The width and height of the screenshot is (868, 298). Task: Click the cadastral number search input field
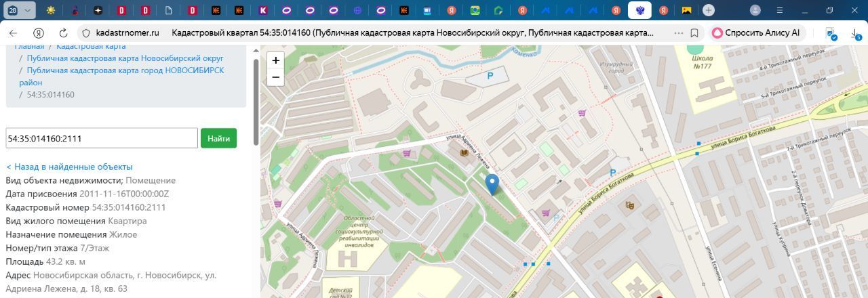click(x=102, y=138)
